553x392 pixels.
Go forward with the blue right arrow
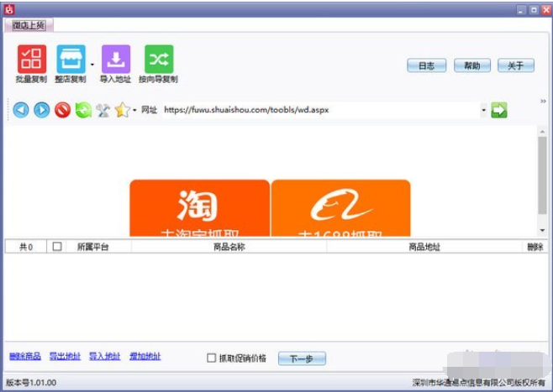pos(42,110)
